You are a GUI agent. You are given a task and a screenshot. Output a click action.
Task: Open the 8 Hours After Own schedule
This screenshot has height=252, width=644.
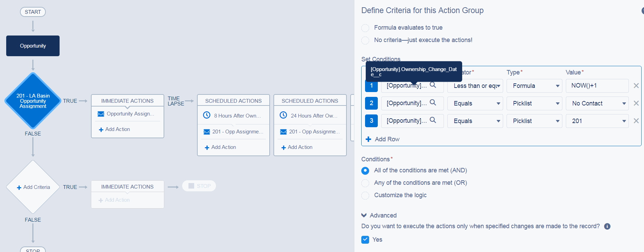click(x=233, y=116)
